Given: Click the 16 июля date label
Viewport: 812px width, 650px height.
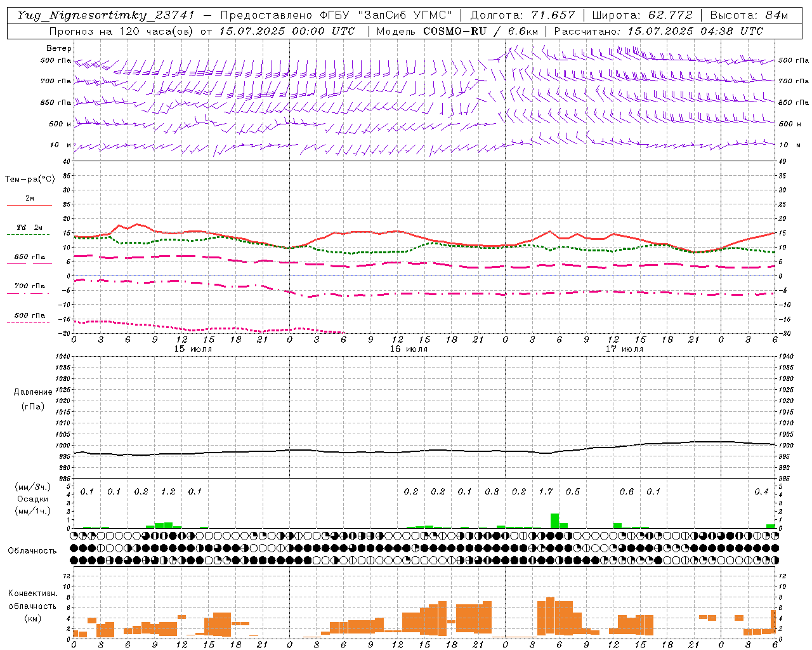Looking at the screenshot, I should coord(409,349).
